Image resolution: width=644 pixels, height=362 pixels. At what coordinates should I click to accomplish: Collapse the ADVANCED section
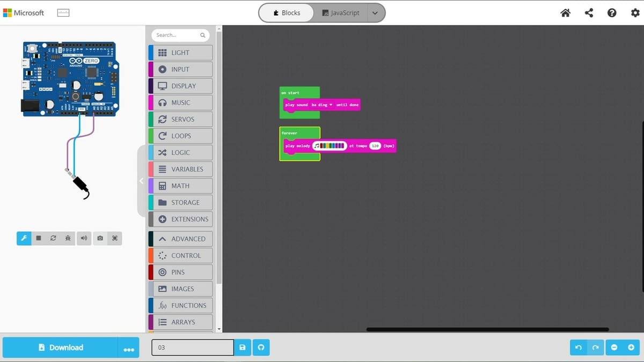tap(180, 239)
